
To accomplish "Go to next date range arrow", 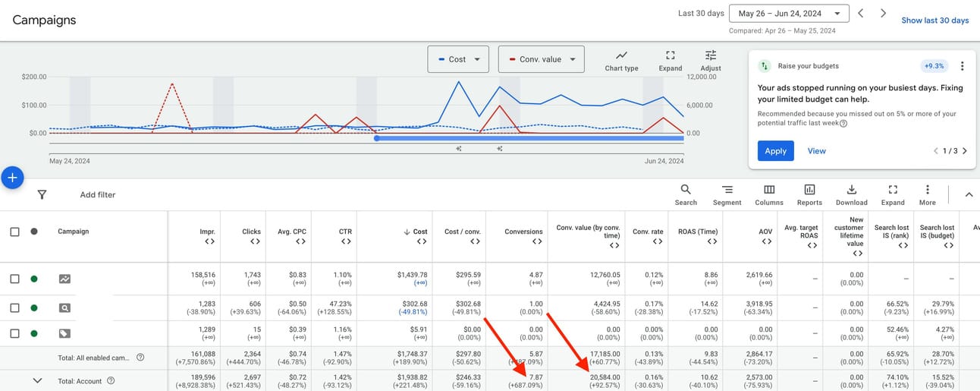I will click(x=883, y=14).
